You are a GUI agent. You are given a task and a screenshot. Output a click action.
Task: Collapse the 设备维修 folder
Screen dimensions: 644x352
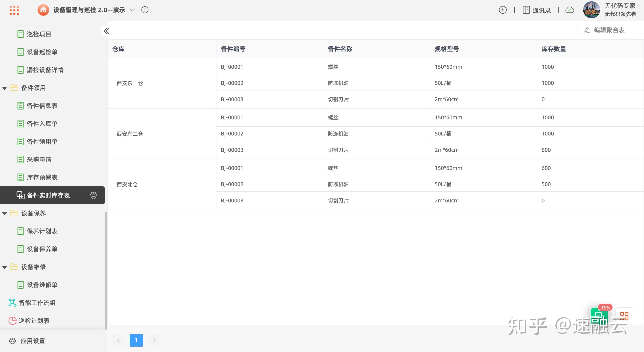(x=4, y=267)
